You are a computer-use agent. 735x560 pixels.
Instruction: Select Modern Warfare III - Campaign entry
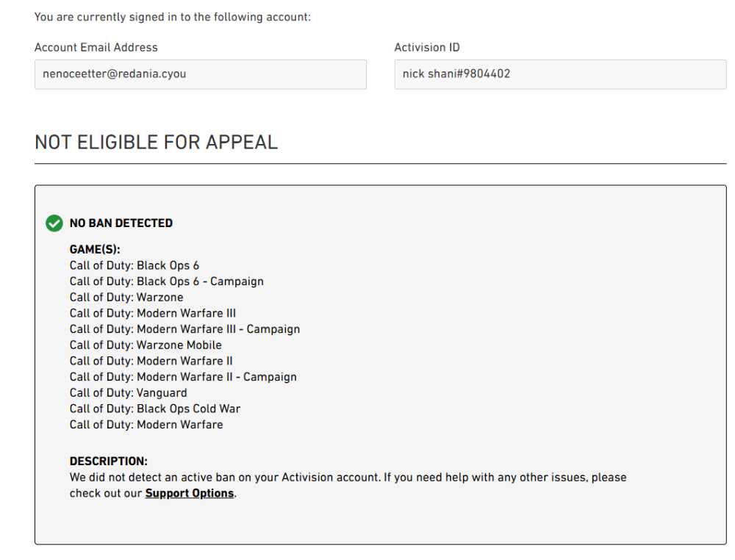click(x=184, y=329)
